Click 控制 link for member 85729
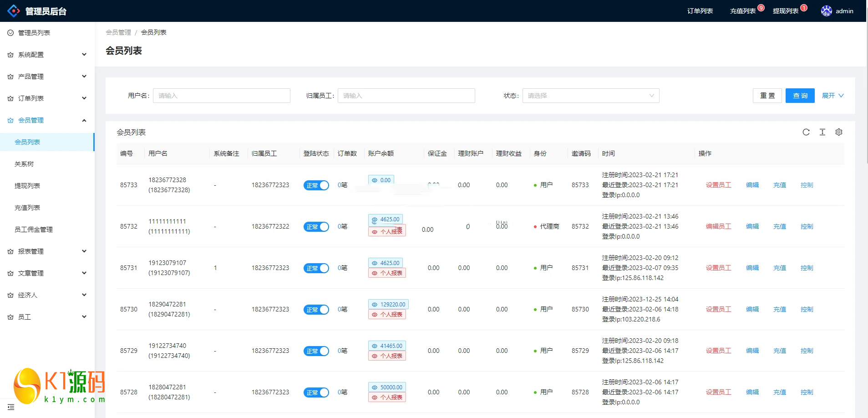 807,351
